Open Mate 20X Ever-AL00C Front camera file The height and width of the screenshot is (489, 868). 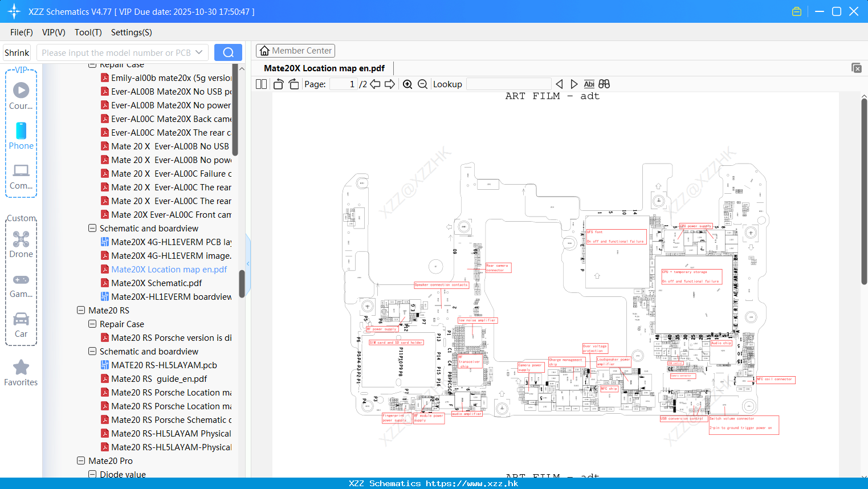tap(166, 214)
